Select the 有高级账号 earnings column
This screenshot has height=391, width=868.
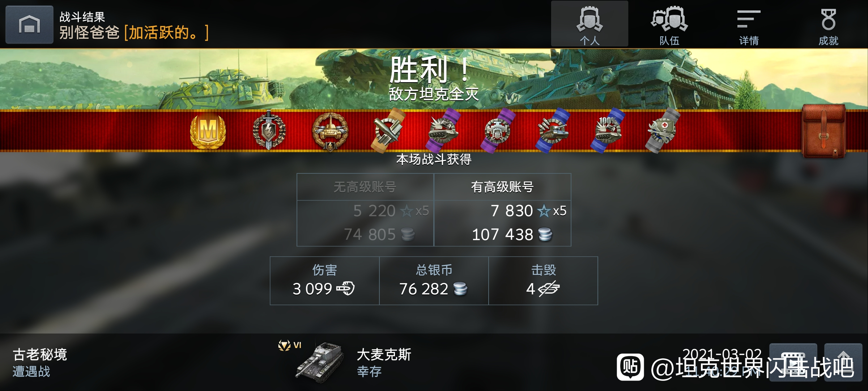(x=502, y=210)
